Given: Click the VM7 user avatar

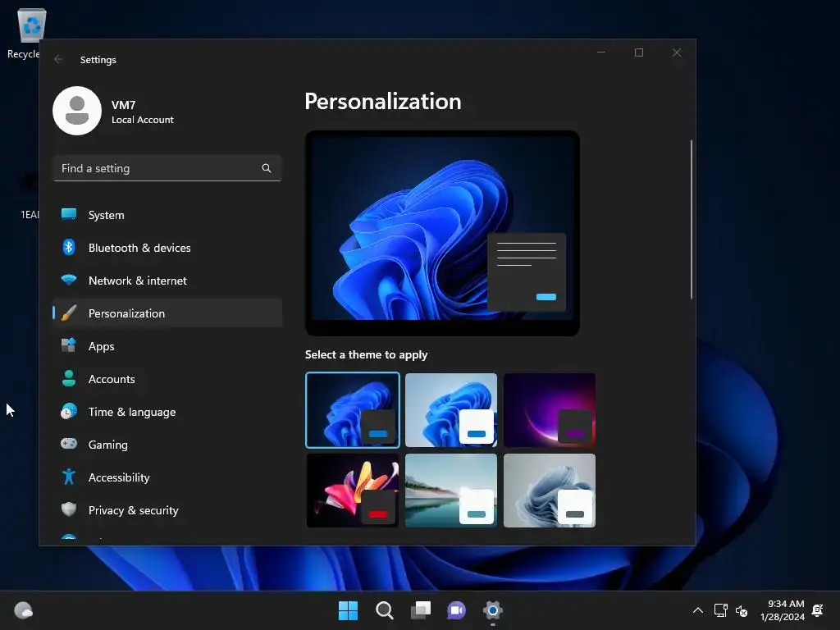Looking at the screenshot, I should click(x=77, y=111).
